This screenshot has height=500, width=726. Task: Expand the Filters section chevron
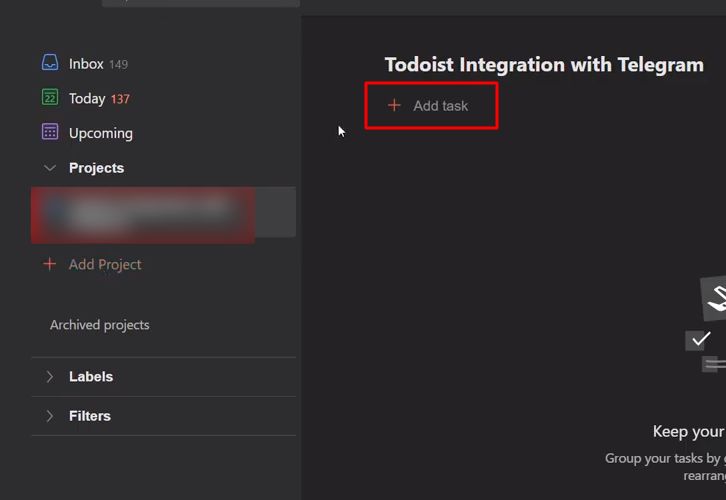50,416
